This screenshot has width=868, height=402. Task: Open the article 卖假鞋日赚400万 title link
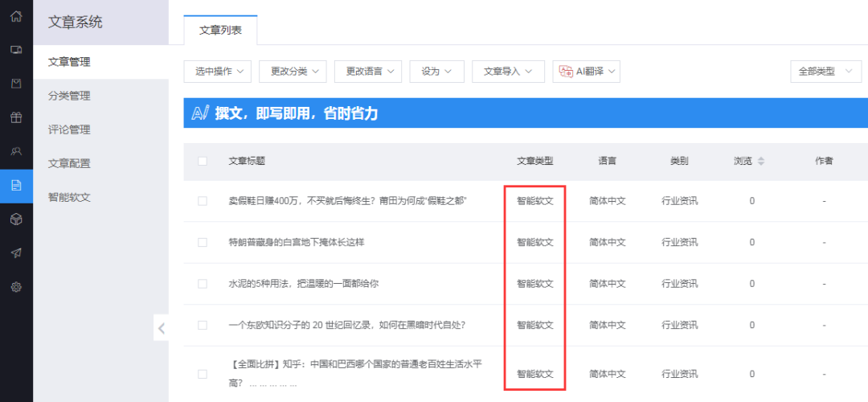coord(347,201)
